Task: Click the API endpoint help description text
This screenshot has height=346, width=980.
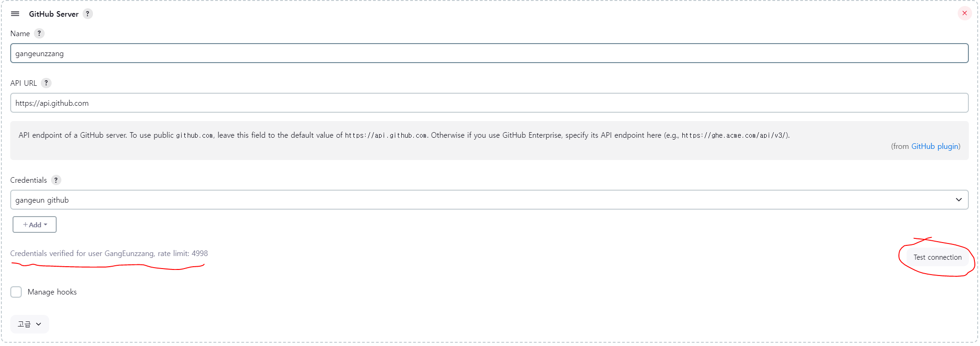Action: point(404,135)
